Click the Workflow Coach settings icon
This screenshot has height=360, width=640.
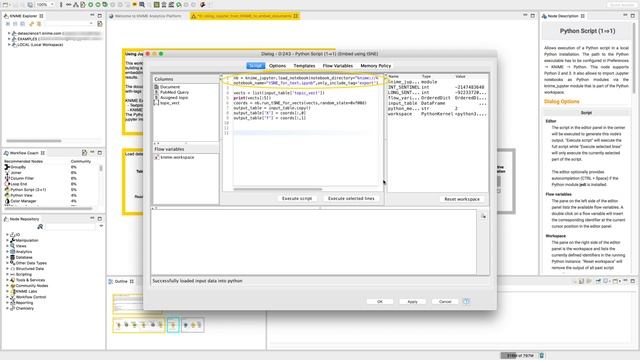pyautogui.click(x=84, y=153)
